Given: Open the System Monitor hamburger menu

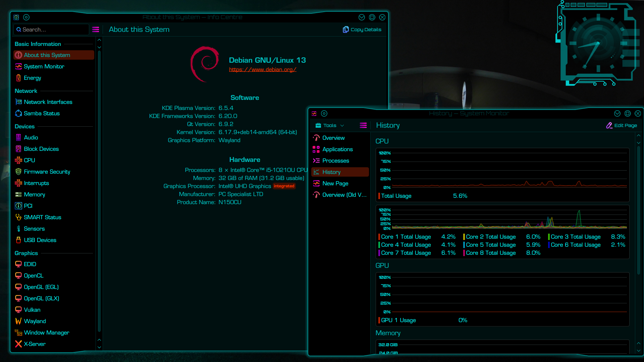Looking at the screenshot, I should pyautogui.click(x=363, y=125).
